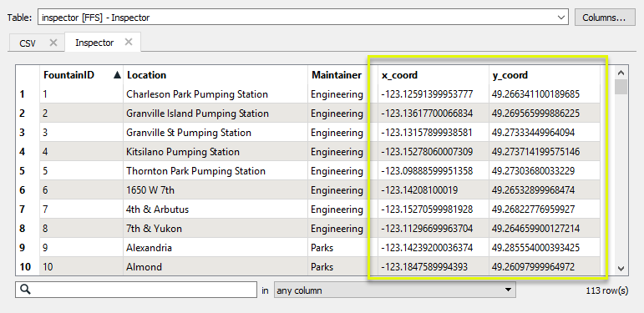The width and height of the screenshot is (644, 313).
Task: Select the Inspector tab
Action: coord(94,43)
